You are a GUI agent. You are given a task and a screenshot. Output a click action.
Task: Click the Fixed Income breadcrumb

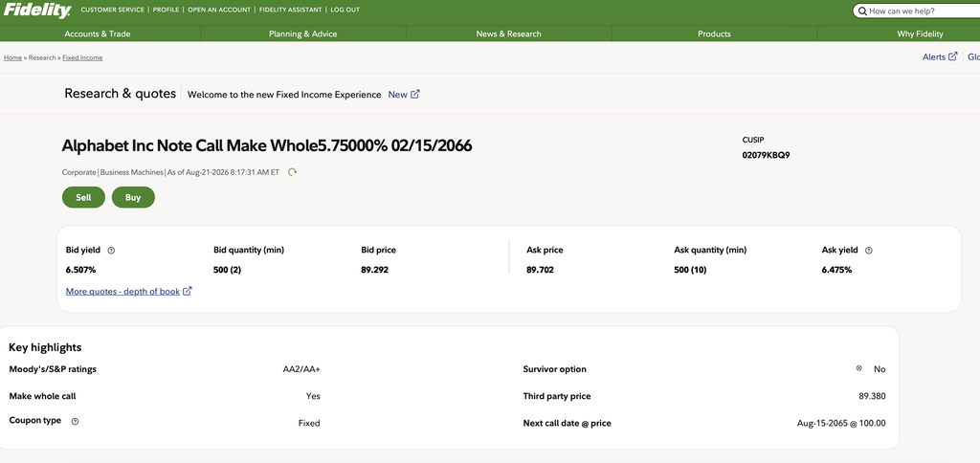(82, 57)
